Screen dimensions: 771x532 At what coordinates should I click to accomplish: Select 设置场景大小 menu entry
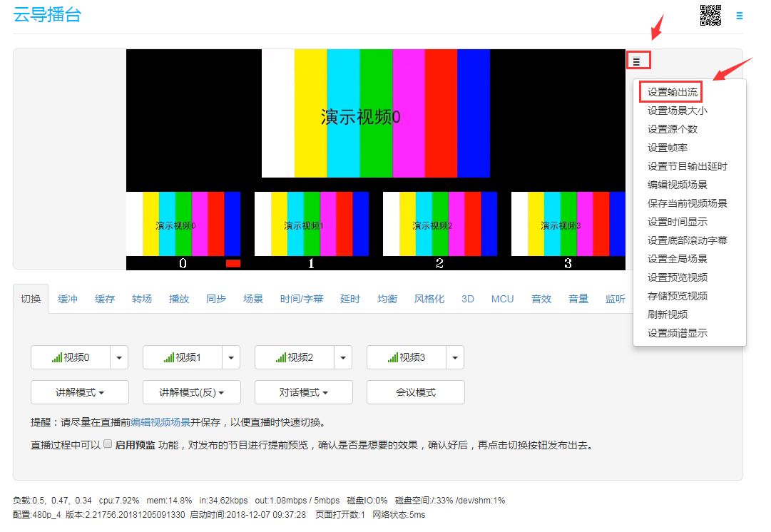click(677, 111)
